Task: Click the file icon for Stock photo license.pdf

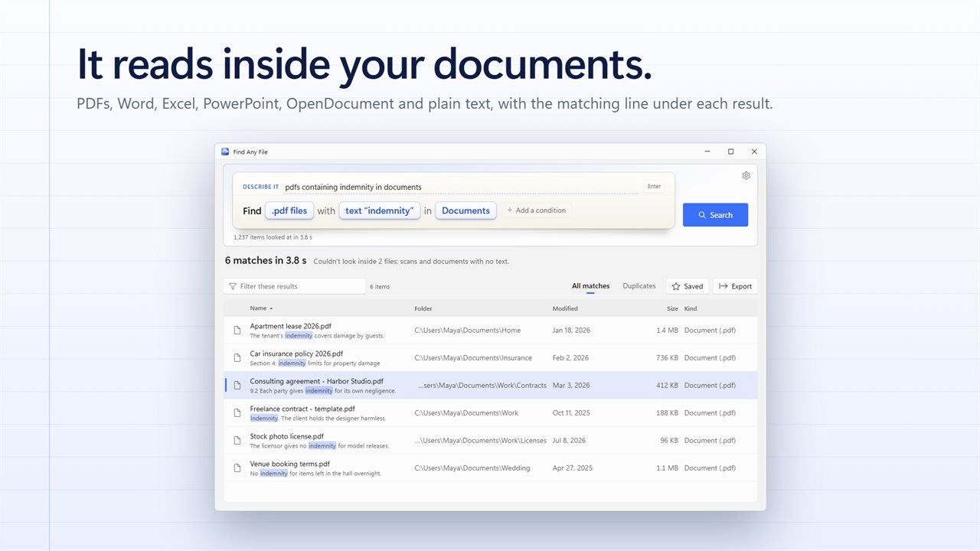Action: (237, 441)
